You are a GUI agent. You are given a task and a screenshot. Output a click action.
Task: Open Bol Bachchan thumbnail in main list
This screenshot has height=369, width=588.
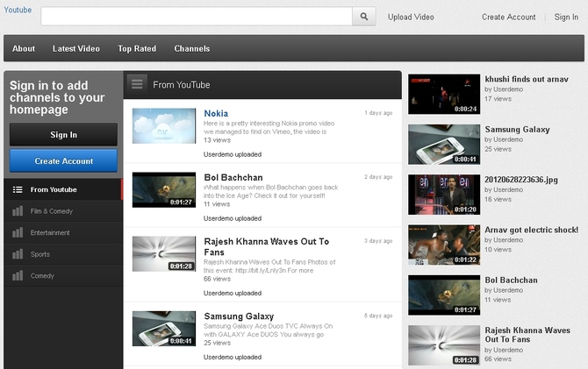(164, 190)
